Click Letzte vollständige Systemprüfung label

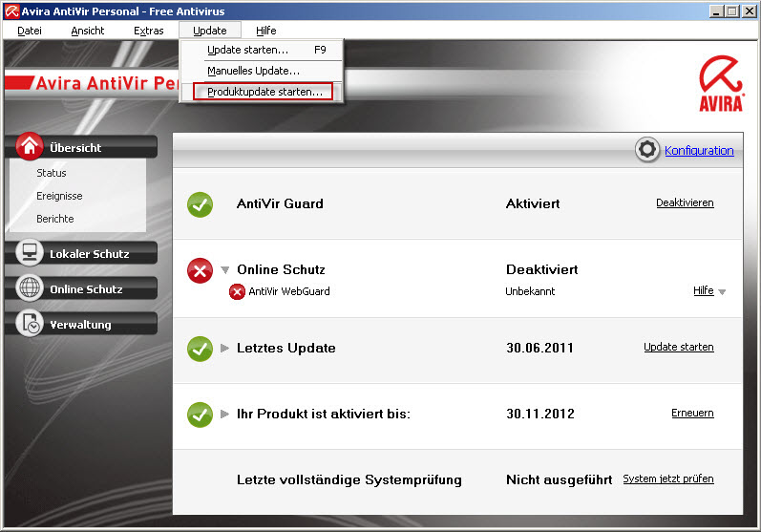[349, 480]
